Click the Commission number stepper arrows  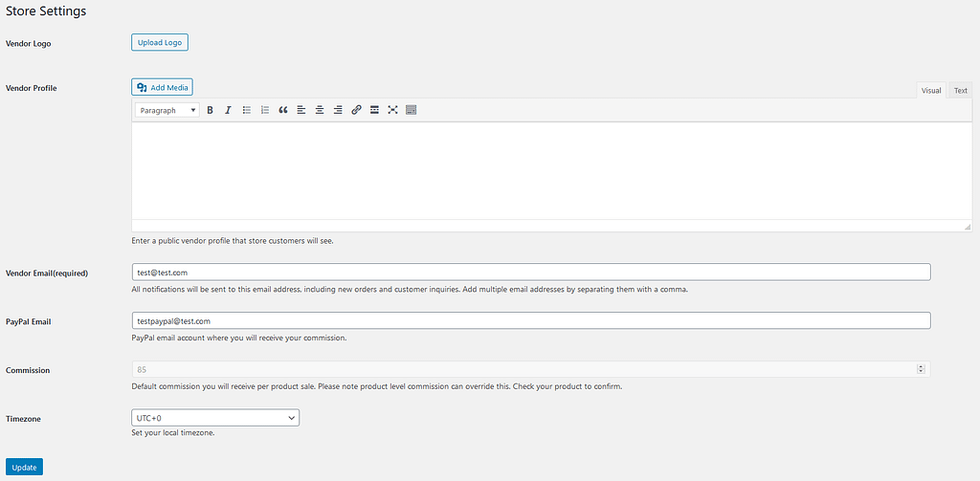click(921, 369)
